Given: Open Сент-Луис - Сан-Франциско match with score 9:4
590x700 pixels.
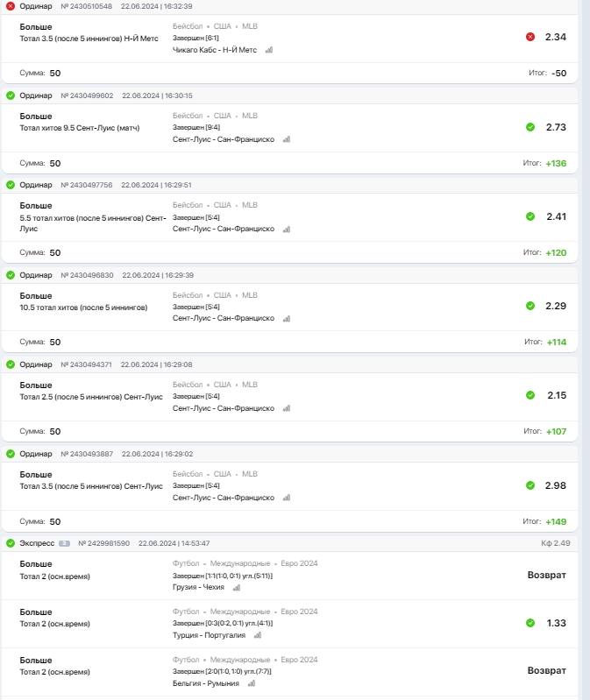Looking at the screenshot, I should click(224, 139).
